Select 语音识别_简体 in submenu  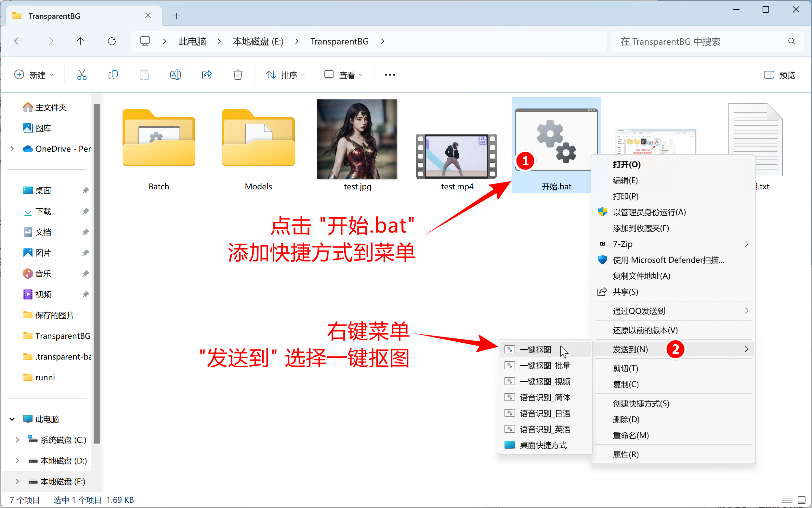(545, 398)
